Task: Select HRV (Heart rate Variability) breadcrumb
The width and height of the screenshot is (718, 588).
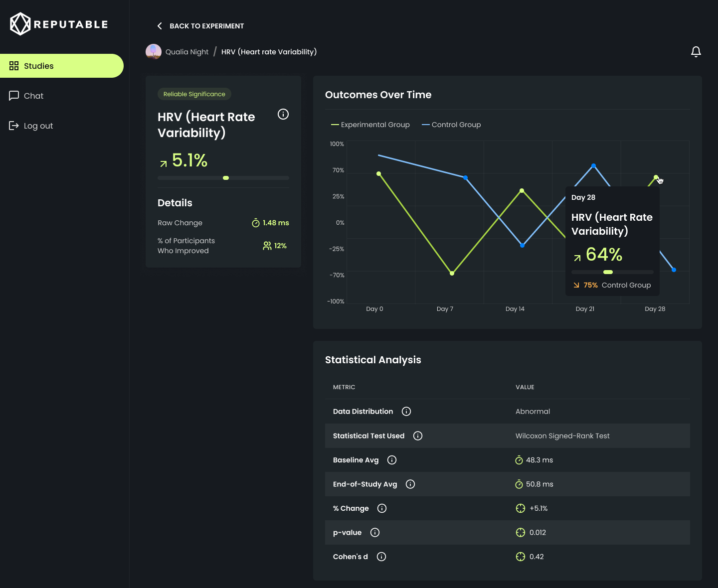Action: 269,52
